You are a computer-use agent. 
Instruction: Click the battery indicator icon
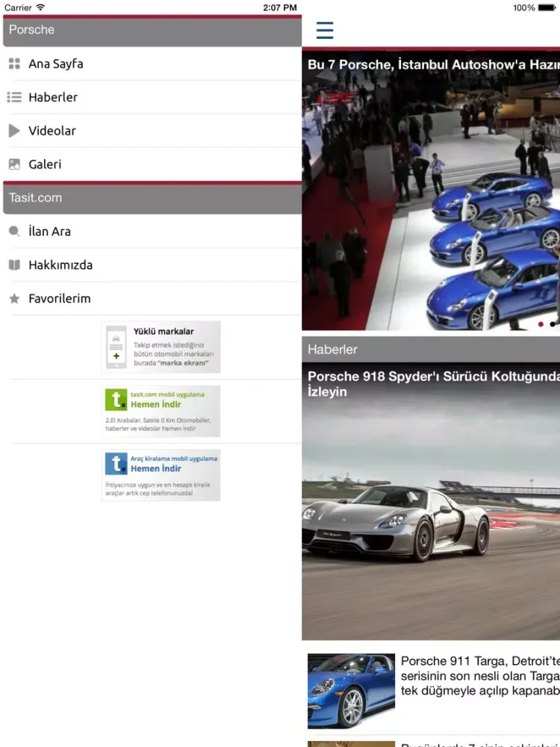pyautogui.click(x=547, y=7)
